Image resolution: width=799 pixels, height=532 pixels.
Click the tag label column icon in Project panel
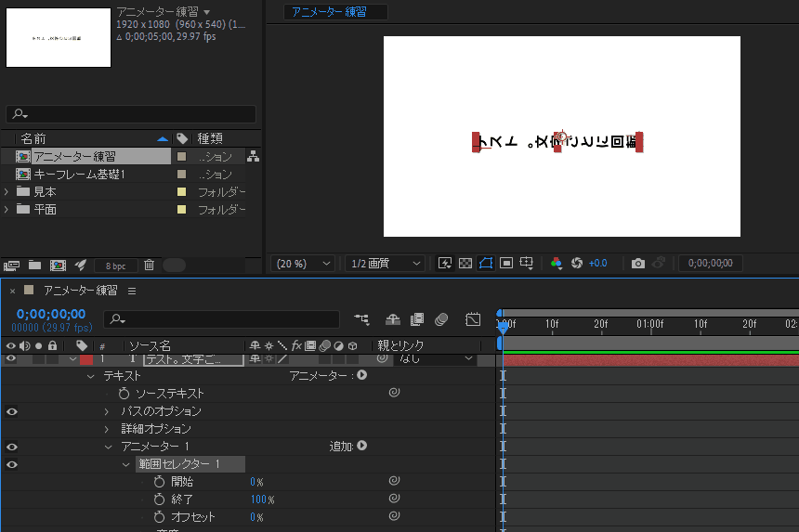(x=182, y=138)
